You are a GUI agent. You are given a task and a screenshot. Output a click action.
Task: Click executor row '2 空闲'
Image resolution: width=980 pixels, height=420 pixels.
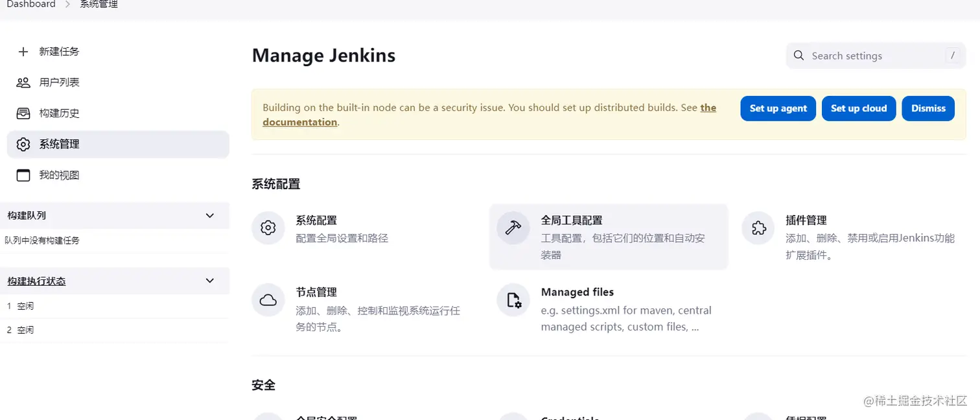115,330
